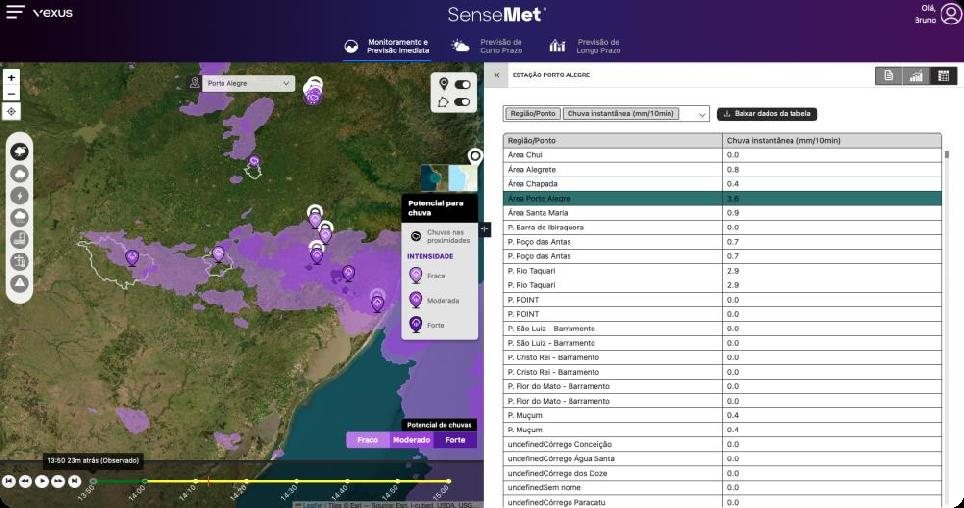Select the Área Alegrete row
This screenshot has width=964, height=508.
[x=722, y=170]
